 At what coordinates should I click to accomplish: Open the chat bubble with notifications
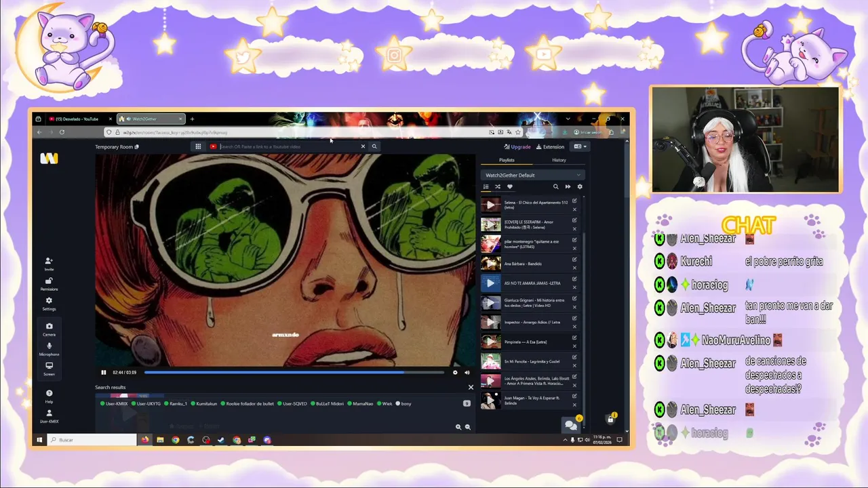click(572, 424)
